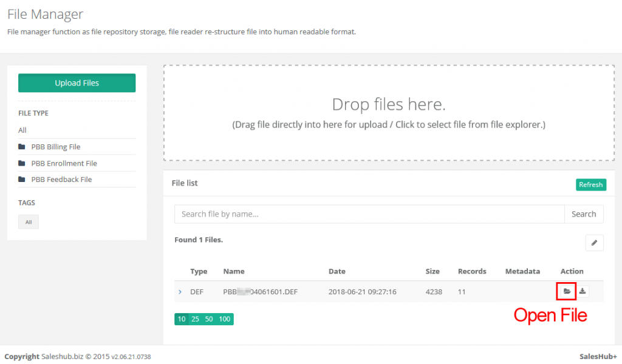Filter by PBB Feedback File type
Viewport: 622px width, 364px height.
point(61,180)
